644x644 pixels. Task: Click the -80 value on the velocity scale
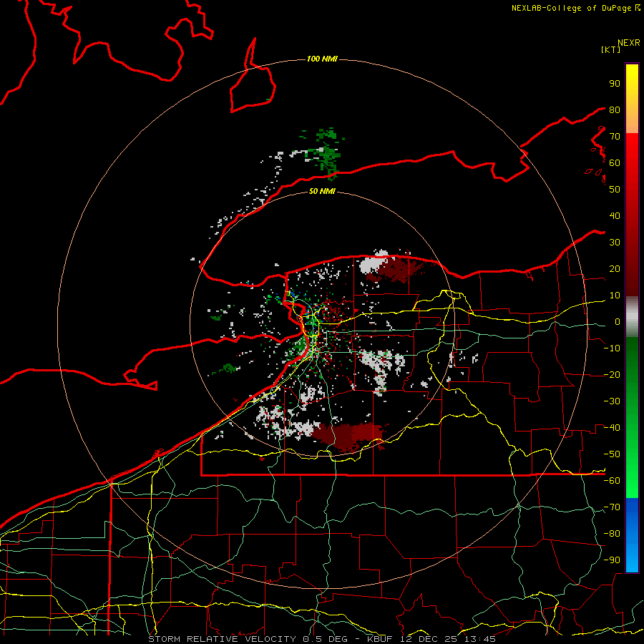(x=612, y=534)
